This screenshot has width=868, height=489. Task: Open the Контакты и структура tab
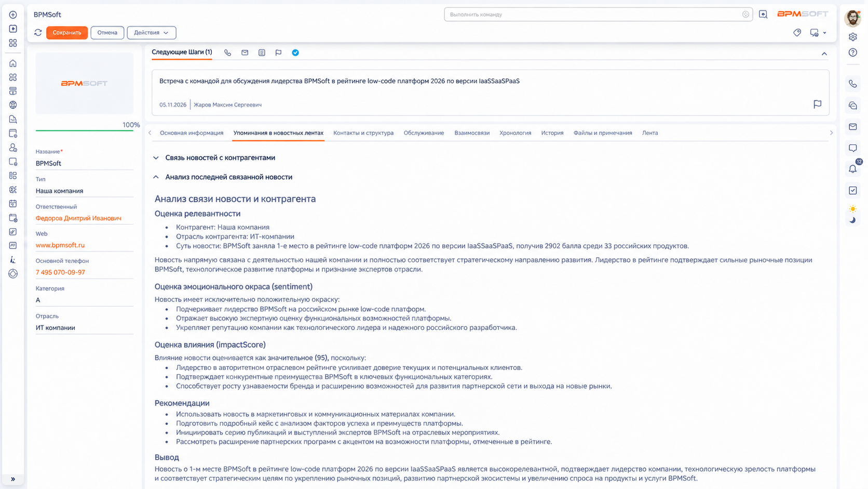(x=363, y=133)
